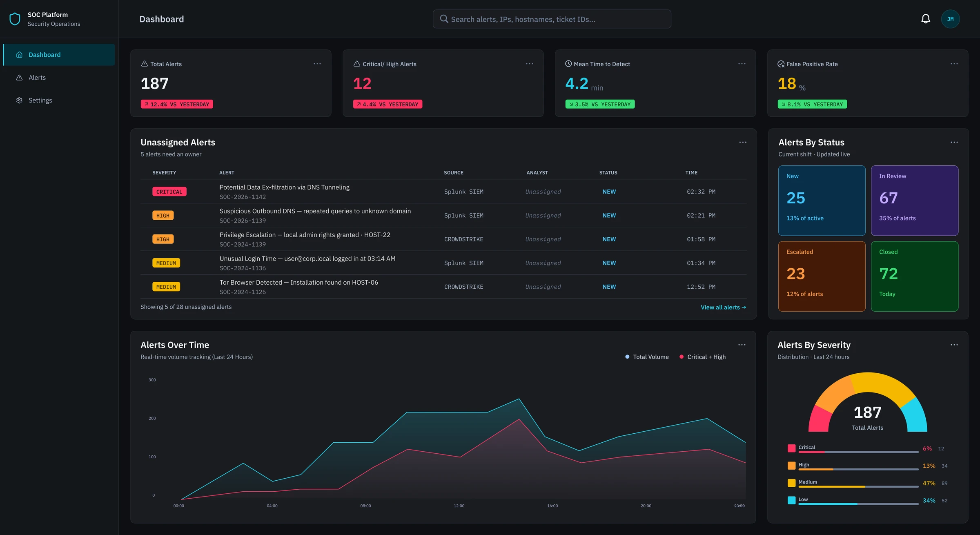Click ticket ID SOC-2024-1136
The image size is (980, 535).
[x=243, y=268]
